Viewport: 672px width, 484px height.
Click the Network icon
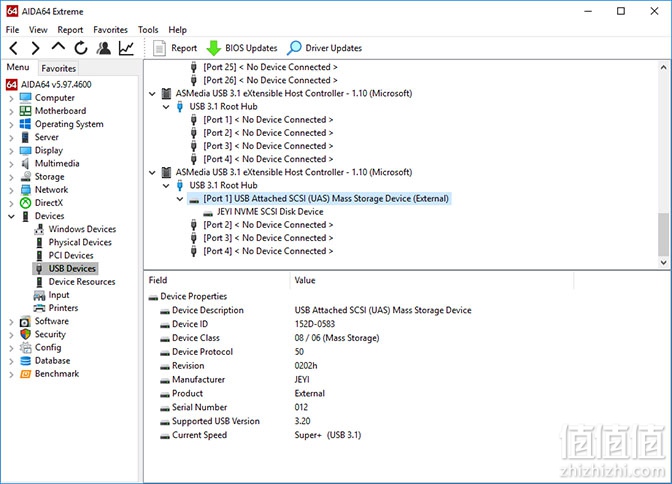(26, 189)
